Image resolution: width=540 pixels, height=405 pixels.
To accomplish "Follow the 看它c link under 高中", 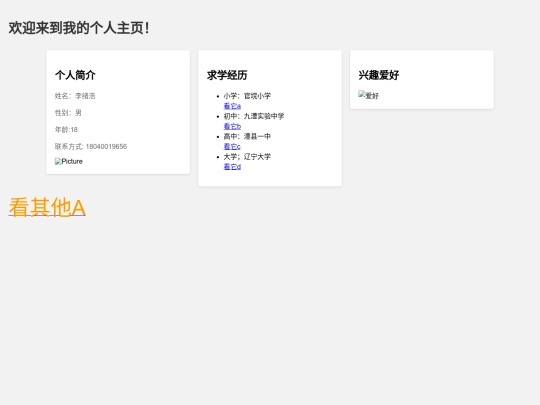I will click(232, 147).
